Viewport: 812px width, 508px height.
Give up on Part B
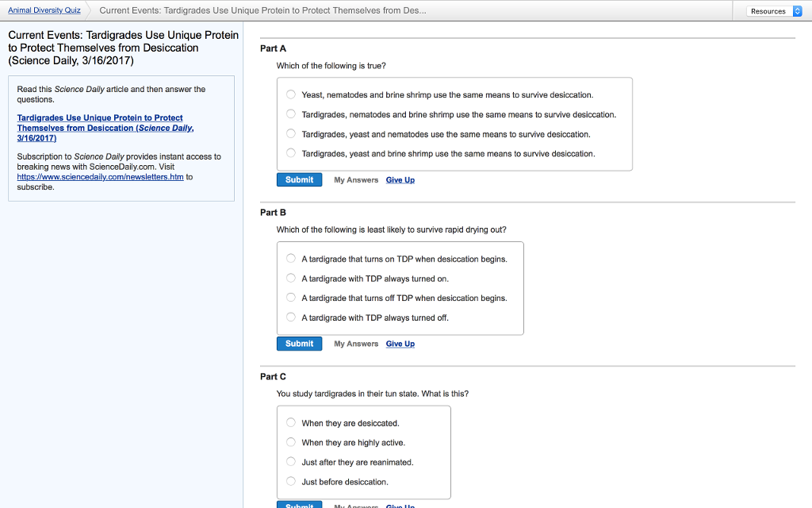pos(400,344)
